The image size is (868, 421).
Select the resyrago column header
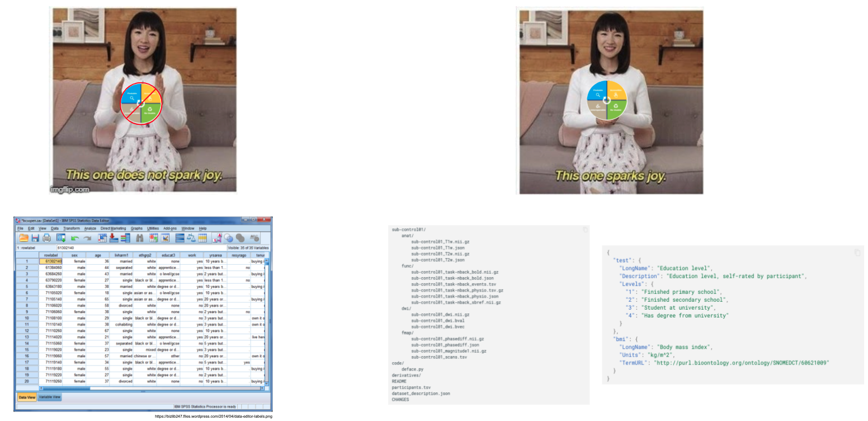pyautogui.click(x=239, y=255)
